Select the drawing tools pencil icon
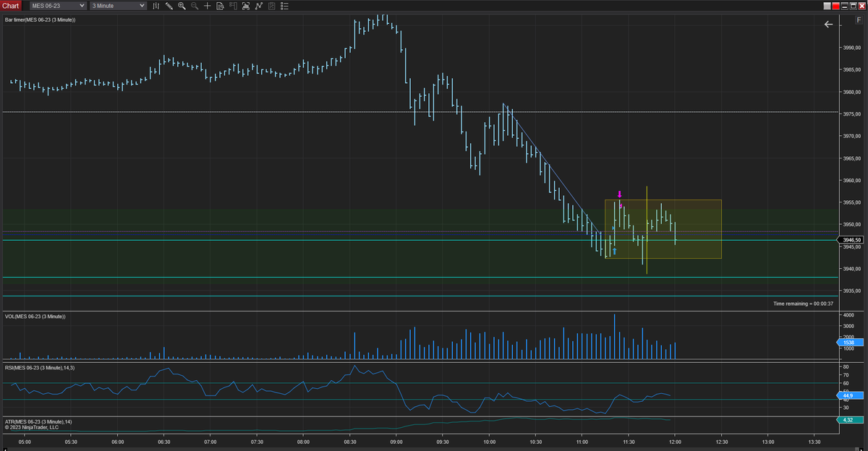This screenshot has width=868, height=451. [169, 6]
